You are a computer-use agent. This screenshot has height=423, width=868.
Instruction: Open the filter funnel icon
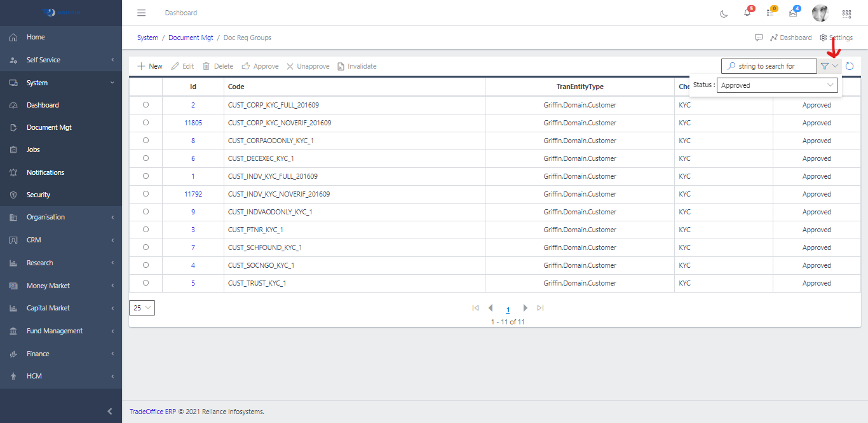[x=825, y=66]
